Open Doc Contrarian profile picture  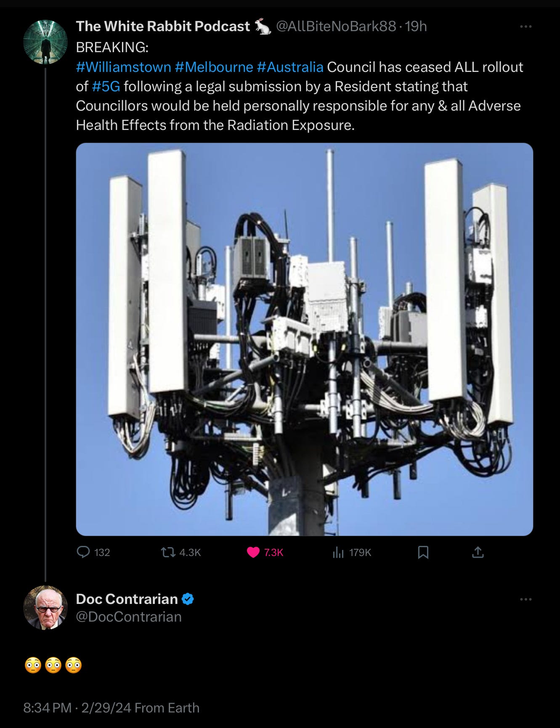click(x=45, y=607)
